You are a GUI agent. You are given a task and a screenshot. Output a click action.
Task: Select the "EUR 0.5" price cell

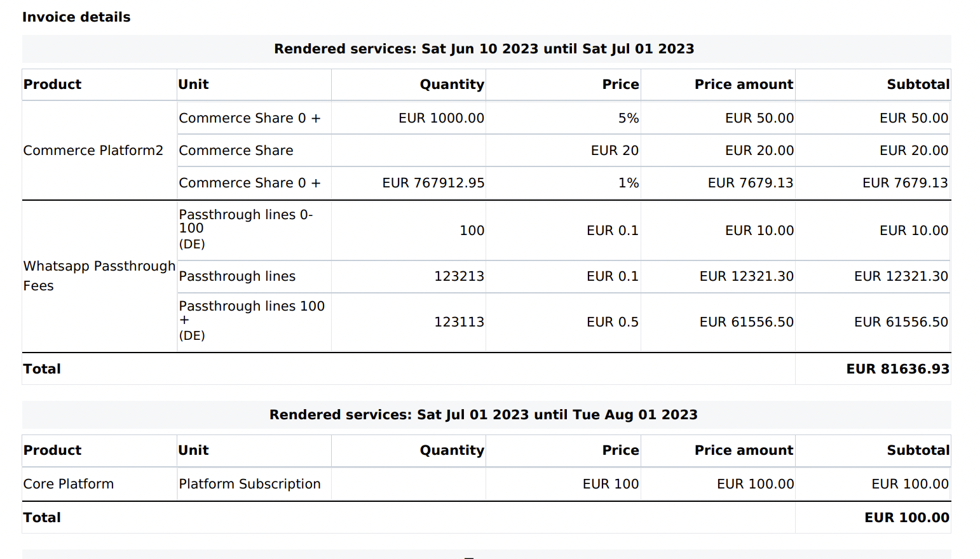(612, 322)
